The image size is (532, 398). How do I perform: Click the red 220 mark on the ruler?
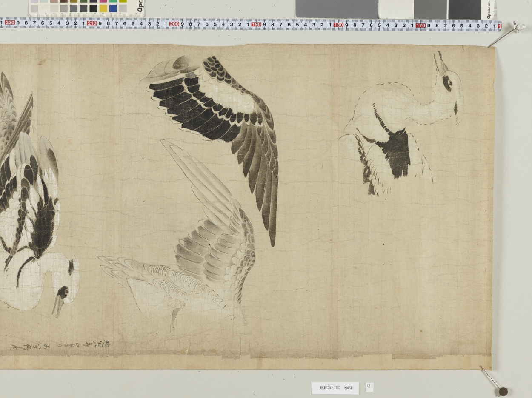10,23
